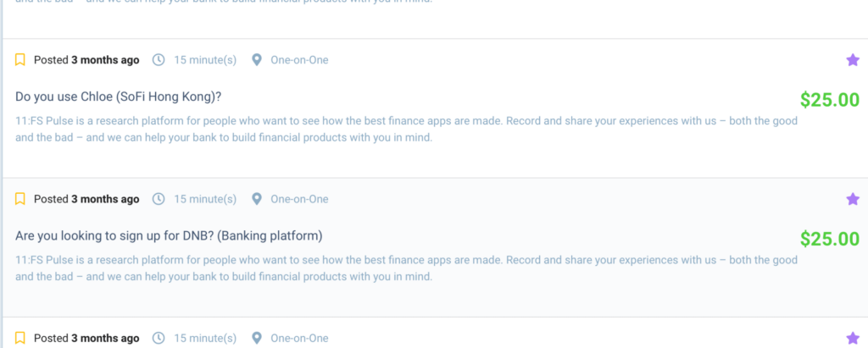This screenshot has width=868, height=348.
Task: Click the purple star on the DNB listing
Action: coord(853,199)
